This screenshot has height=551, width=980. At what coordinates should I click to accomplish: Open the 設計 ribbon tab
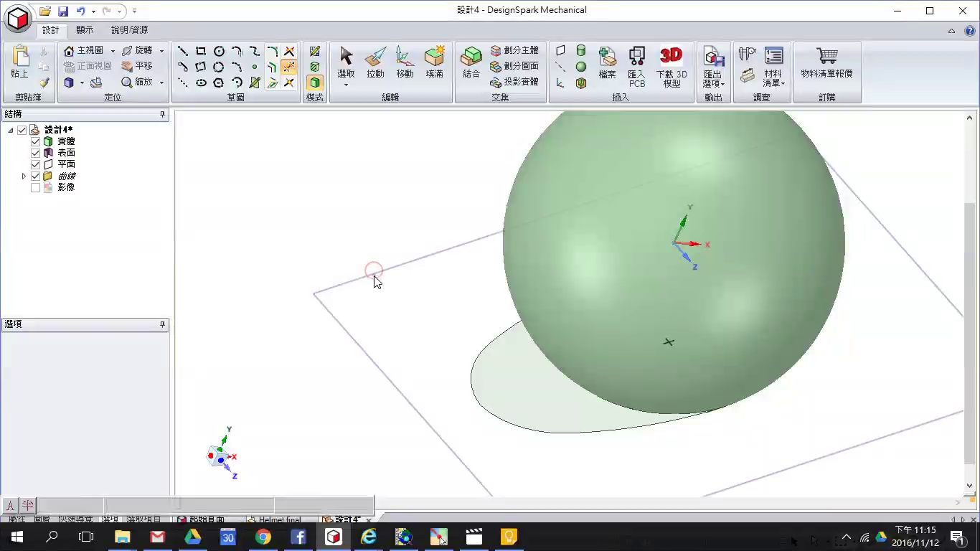point(50,30)
